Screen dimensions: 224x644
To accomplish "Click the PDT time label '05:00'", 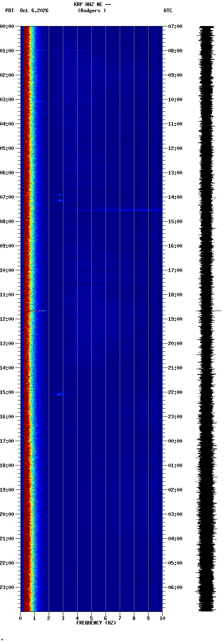I will point(7,148).
